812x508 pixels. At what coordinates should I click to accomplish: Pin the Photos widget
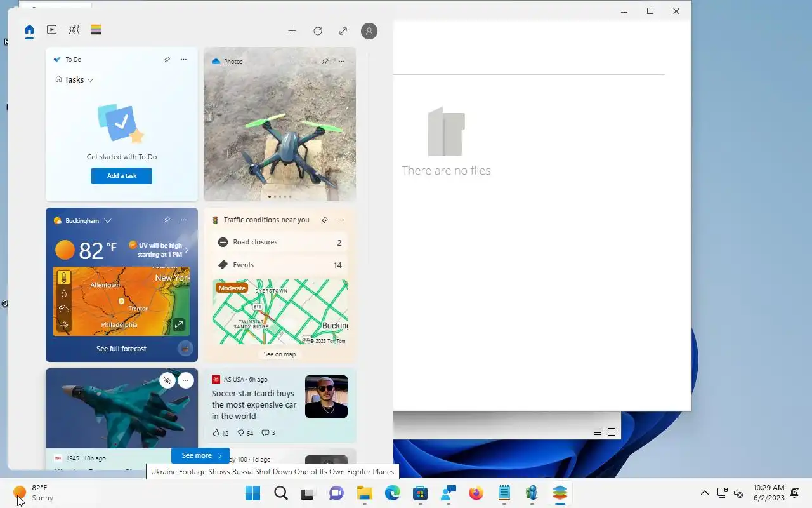pyautogui.click(x=325, y=61)
